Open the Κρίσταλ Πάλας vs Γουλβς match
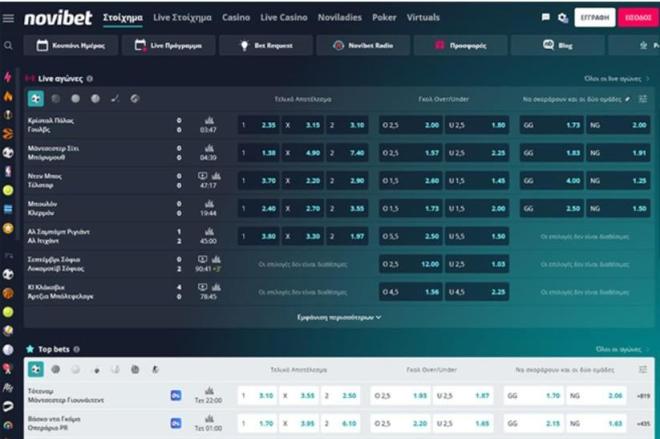This screenshot has width=660, height=439. (x=51, y=125)
